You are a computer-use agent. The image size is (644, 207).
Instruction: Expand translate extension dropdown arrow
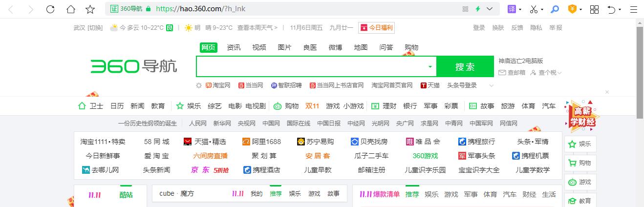(520, 10)
